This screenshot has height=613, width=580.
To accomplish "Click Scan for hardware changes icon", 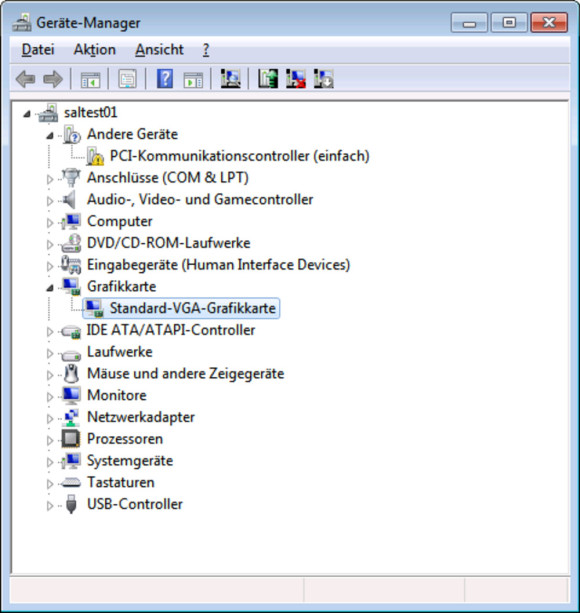I will pyautogui.click(x=231, y=79).
